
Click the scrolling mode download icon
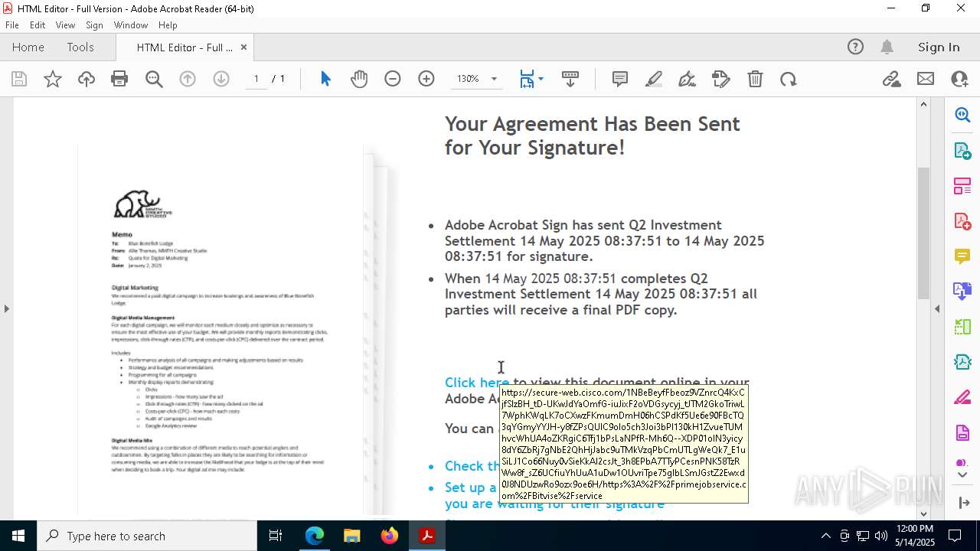point(570,79)
